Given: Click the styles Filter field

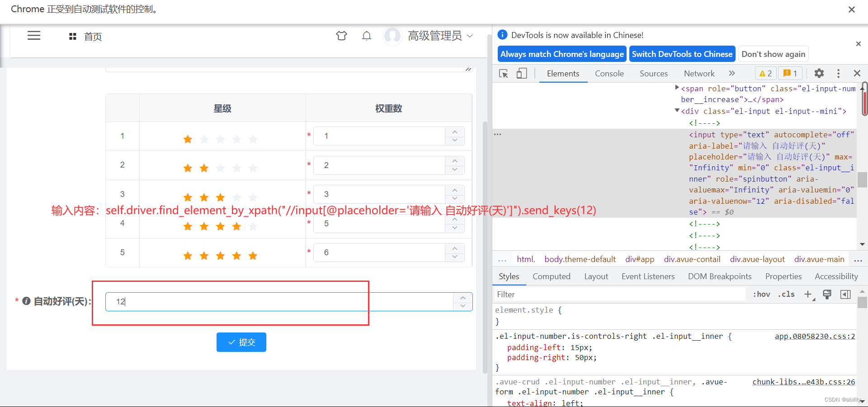Looking at the screenshot, I should [619, 295].
